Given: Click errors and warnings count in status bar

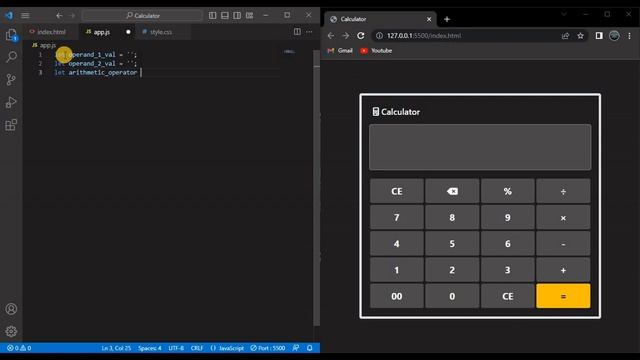Looking at the screenshot, I should point(19,348).
